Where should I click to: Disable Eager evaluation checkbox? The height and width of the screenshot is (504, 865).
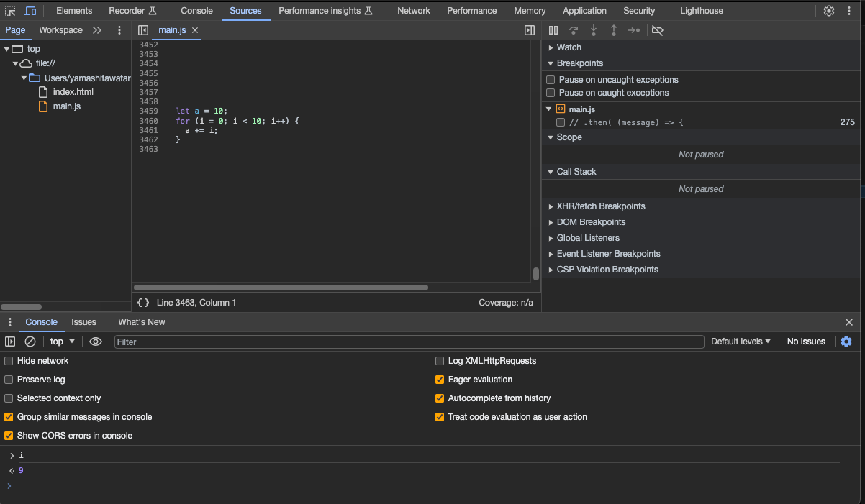click(440, 380)
